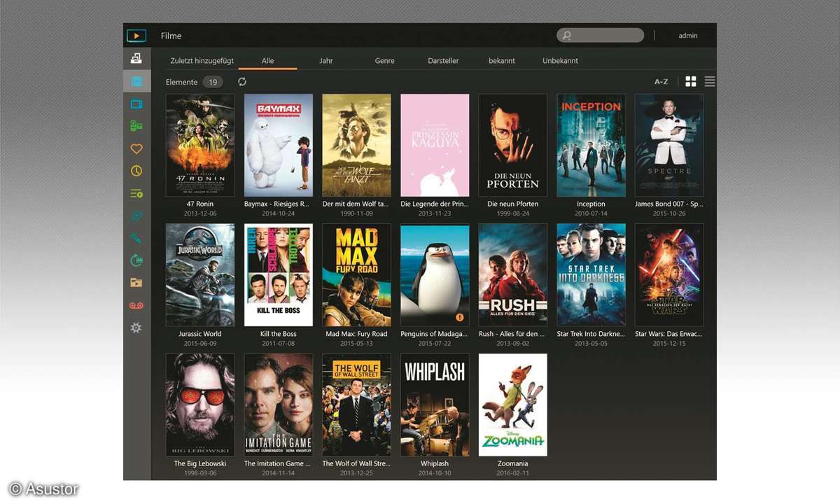Open the admin user menu
The width and height of the screenshot is (840, 504).
coord(688,36)
